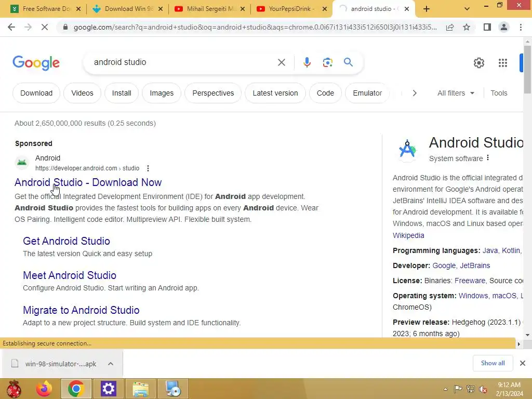Show hidden system tray icons

(445, 389)
